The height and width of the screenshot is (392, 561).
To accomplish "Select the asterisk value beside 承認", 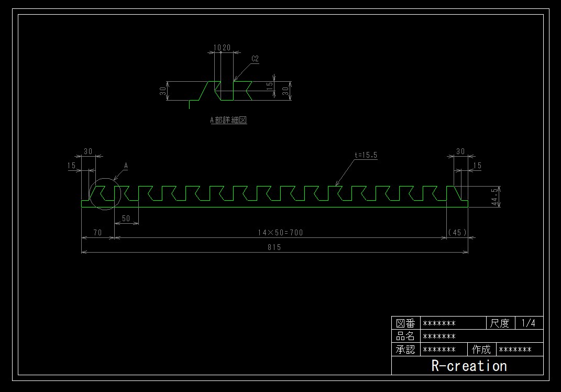I will coord(439,350).
